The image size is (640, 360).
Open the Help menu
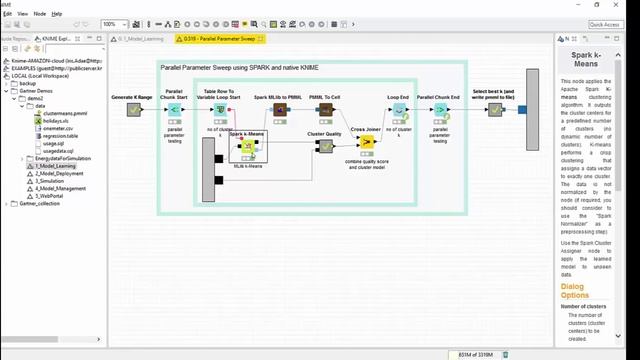coord(57,14)
